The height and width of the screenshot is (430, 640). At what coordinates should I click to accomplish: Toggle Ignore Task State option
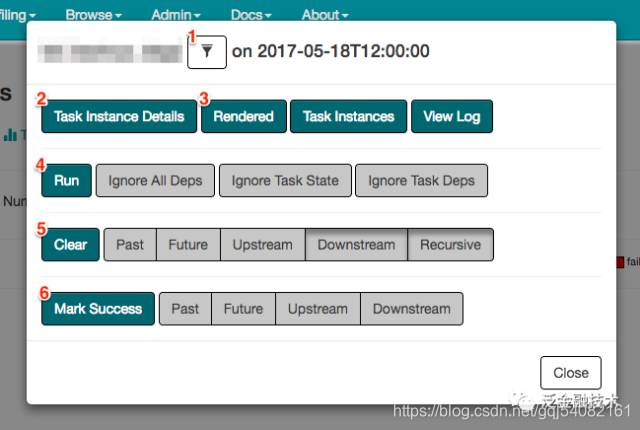point(285,180)
